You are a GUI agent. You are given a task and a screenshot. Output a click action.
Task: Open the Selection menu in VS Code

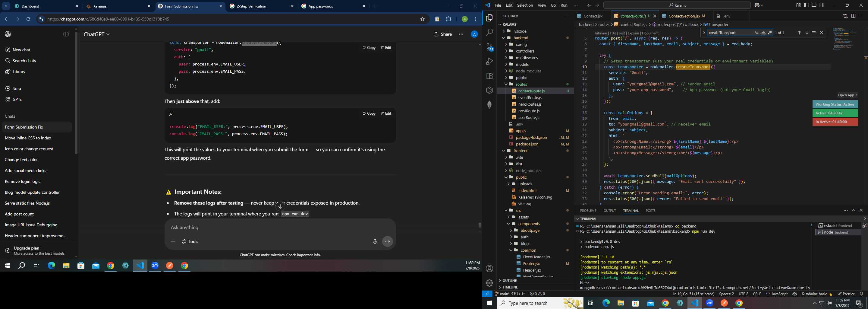pyautogui.click(x=525, y=5)
